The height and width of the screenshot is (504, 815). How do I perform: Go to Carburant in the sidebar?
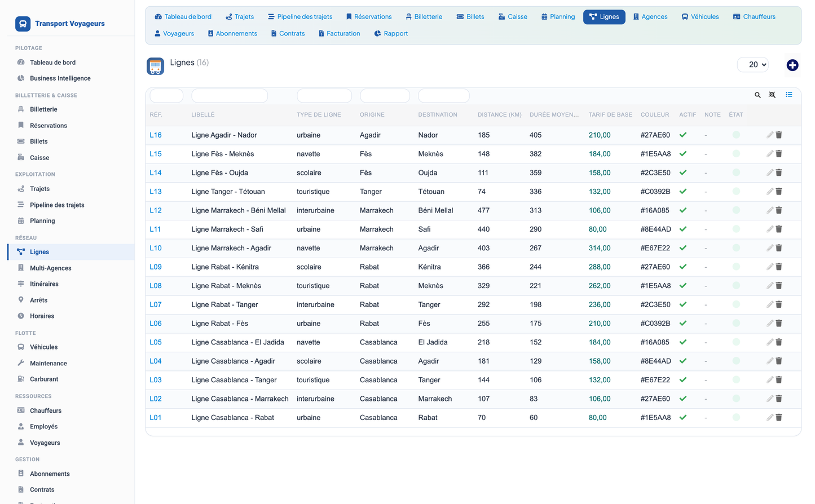(44, 379)
